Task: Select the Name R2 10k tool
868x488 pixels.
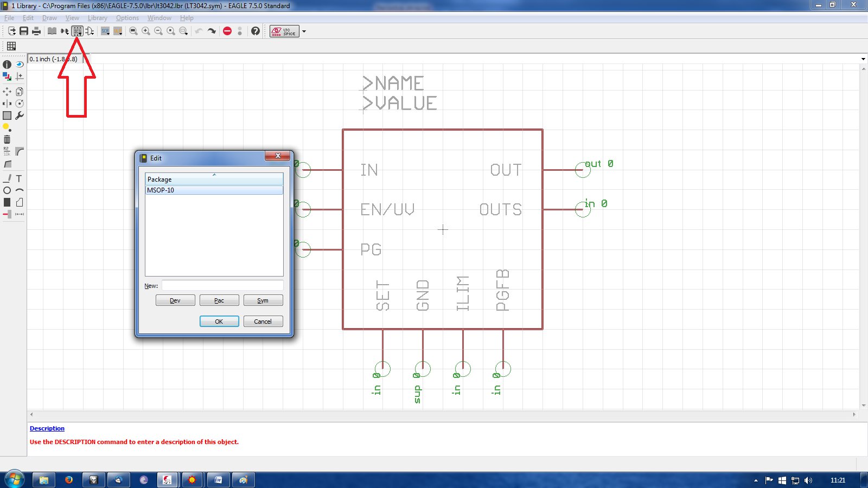Action: tap(7, 151)
